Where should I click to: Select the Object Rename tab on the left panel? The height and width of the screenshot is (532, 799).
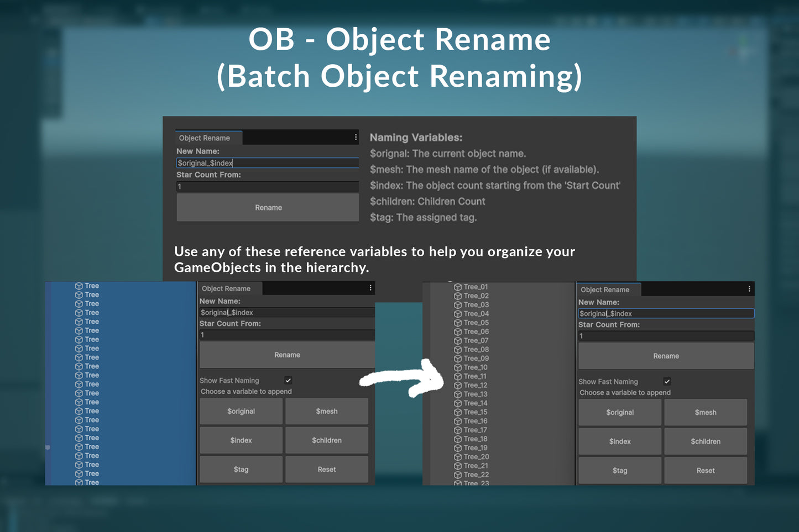click(x=227, y=288)
